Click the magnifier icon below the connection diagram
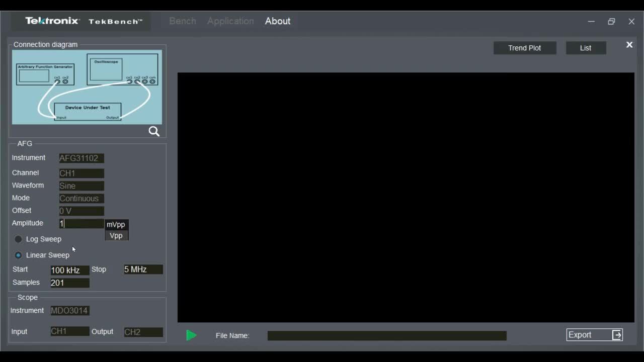The image size is (644, 362). click(154, 131)
